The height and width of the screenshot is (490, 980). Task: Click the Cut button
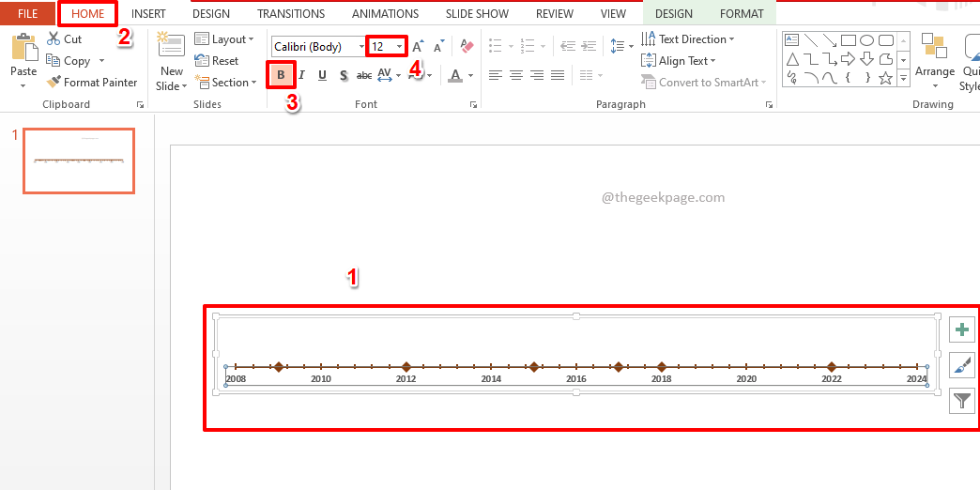click(x=64, y=39)
